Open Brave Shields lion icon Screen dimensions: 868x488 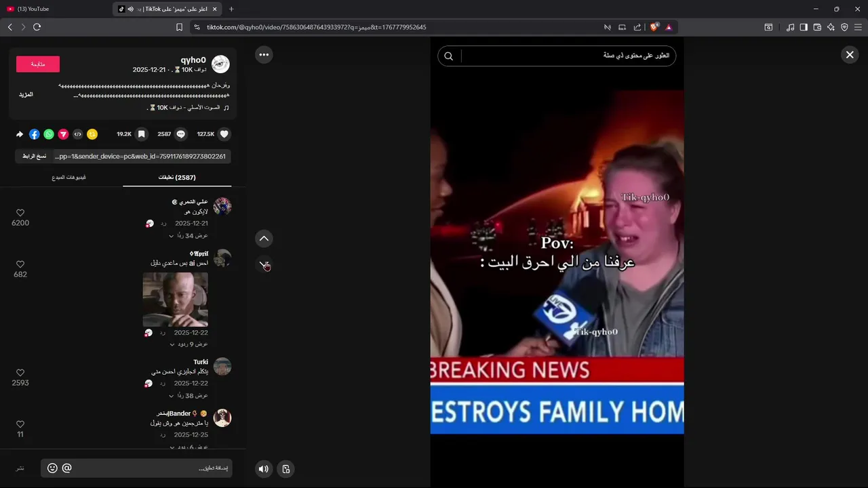[654, 27]
